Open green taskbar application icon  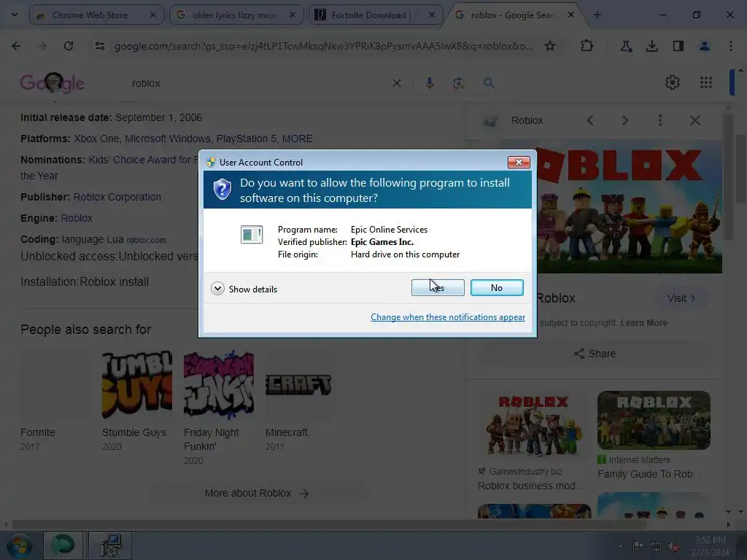point(63,545)
